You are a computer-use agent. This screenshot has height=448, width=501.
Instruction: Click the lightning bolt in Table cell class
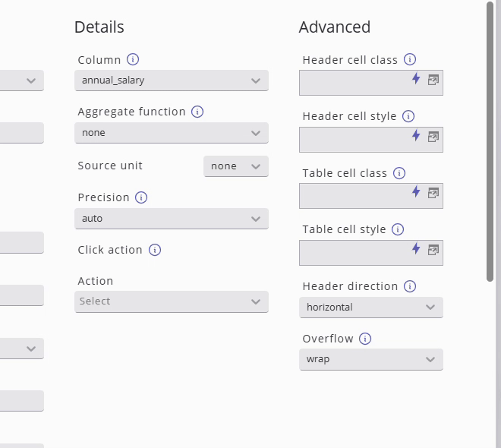click(x=416, y=192)
